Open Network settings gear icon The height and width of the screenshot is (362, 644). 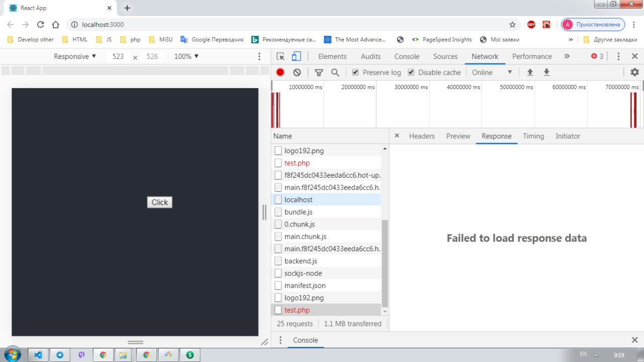[634, 73]
